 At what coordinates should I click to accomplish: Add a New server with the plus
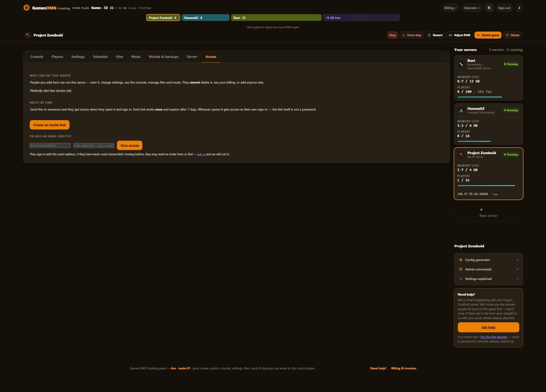(488, 212)
